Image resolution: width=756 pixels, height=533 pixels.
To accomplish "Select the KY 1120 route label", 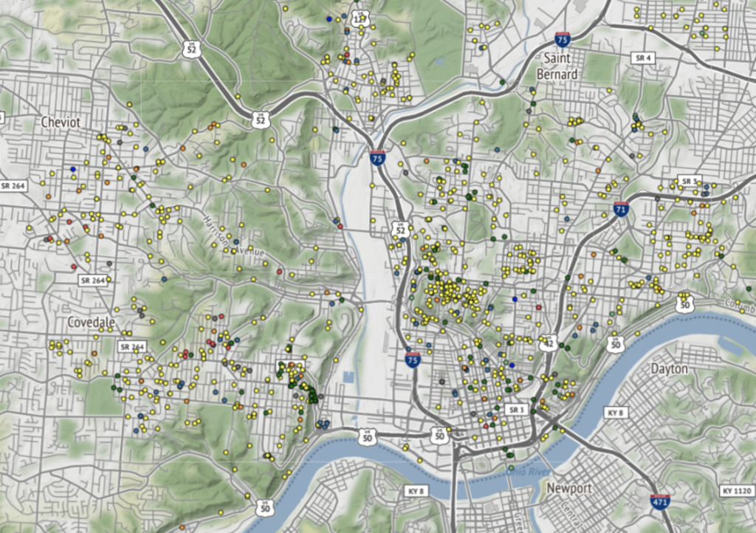I will coord(738,491).
